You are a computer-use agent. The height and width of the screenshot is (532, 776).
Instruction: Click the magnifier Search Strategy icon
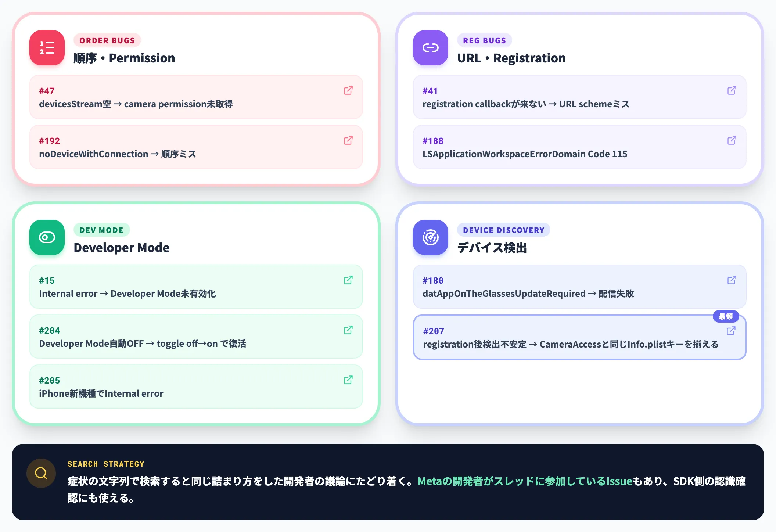[41, 473]
